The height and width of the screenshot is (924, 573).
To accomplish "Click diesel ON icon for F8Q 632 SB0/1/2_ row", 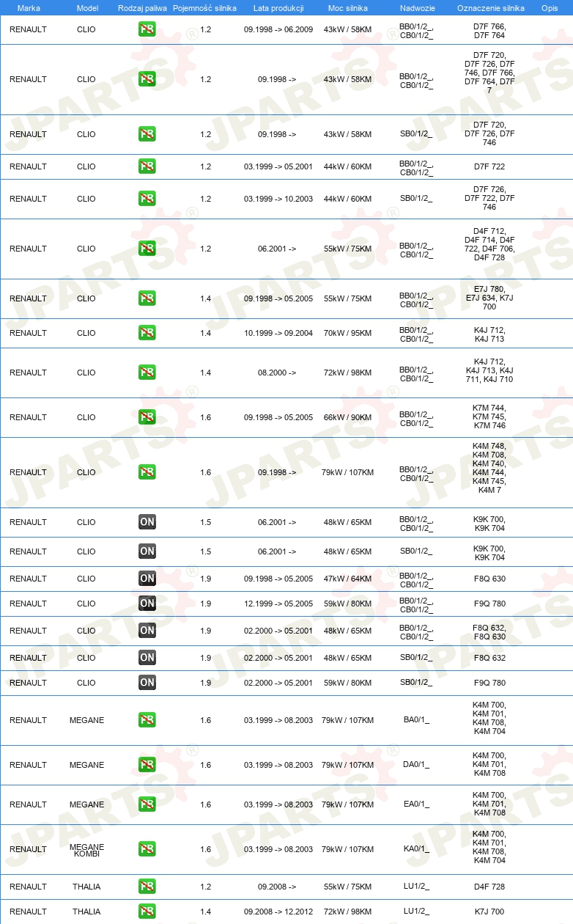I will pyautogui.click(x=147, y=658).
